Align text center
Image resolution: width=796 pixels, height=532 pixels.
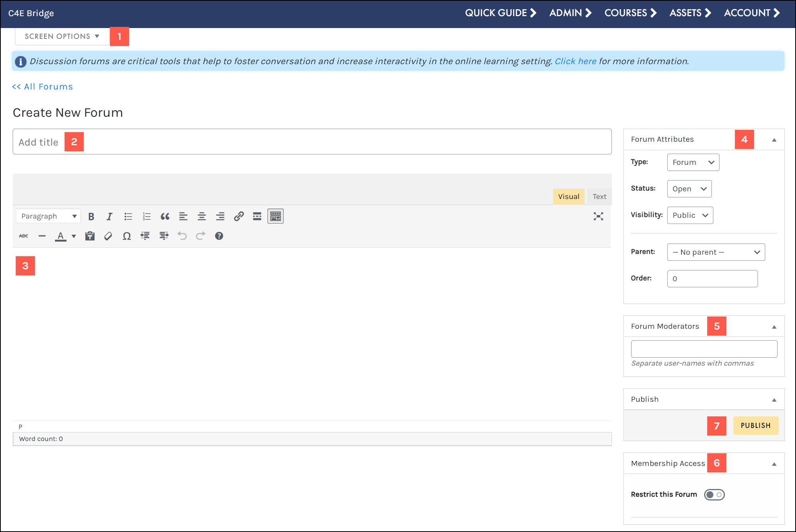[x=202, y=216]
